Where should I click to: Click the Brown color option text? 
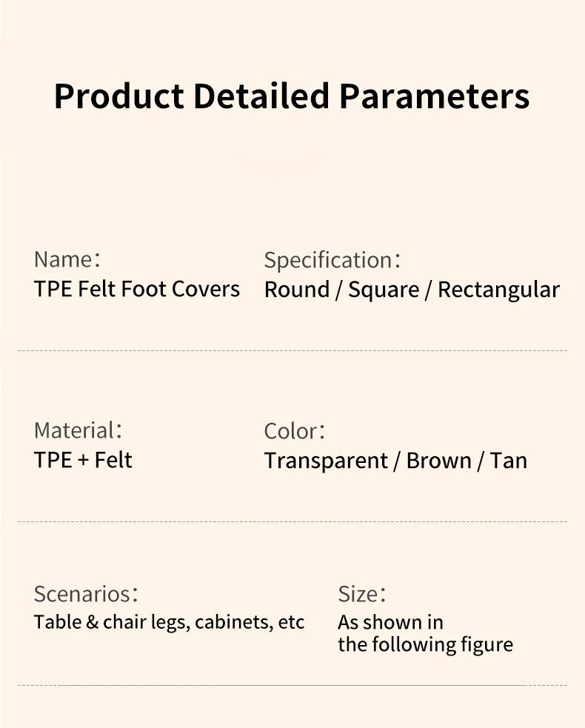tap(438, 461)
